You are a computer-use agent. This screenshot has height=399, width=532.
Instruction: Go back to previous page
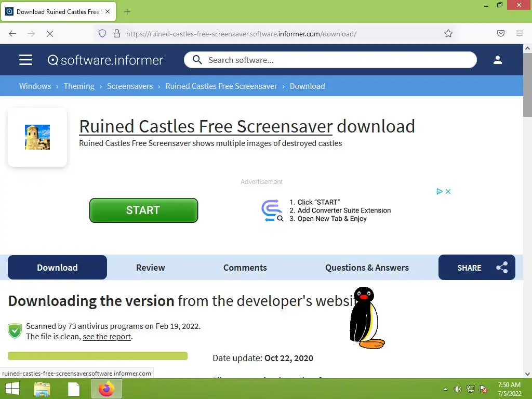[x=12, y=34]
